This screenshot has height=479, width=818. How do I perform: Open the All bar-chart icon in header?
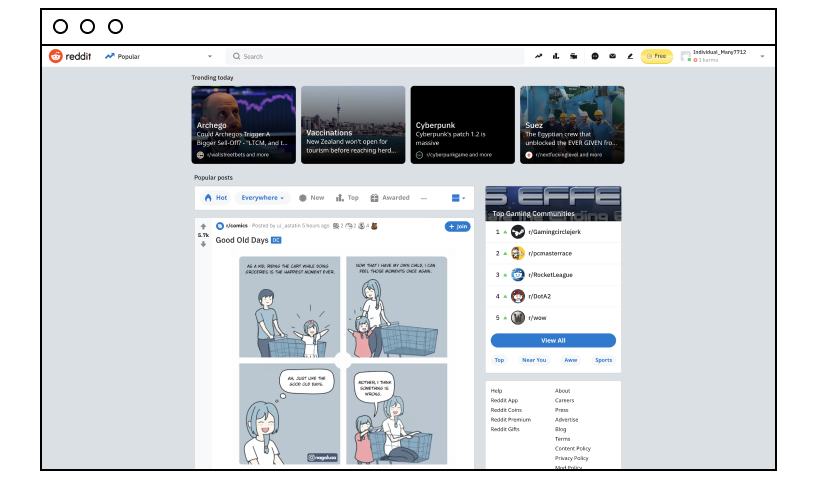[556, 56]
